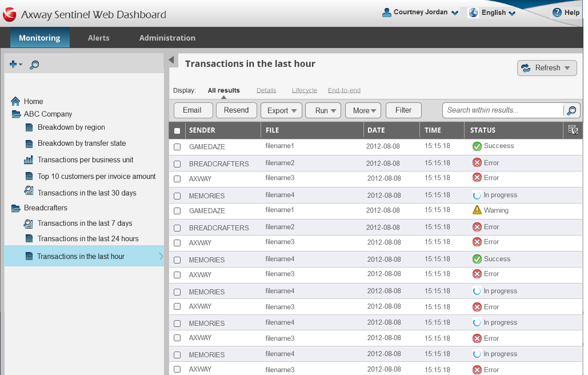Switch to the Monitoring tab
588x375 pixels.
pyautogui.click(x=40, y=38)
